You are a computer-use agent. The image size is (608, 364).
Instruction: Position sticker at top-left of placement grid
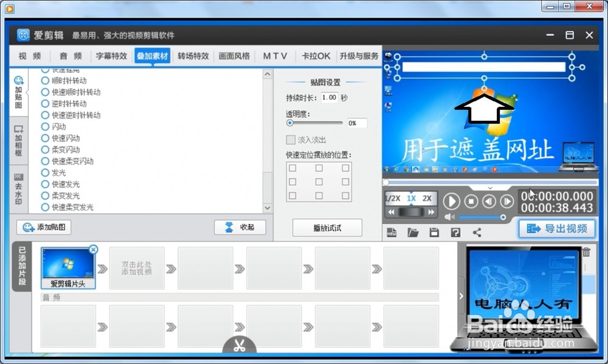tap(292, 168)
